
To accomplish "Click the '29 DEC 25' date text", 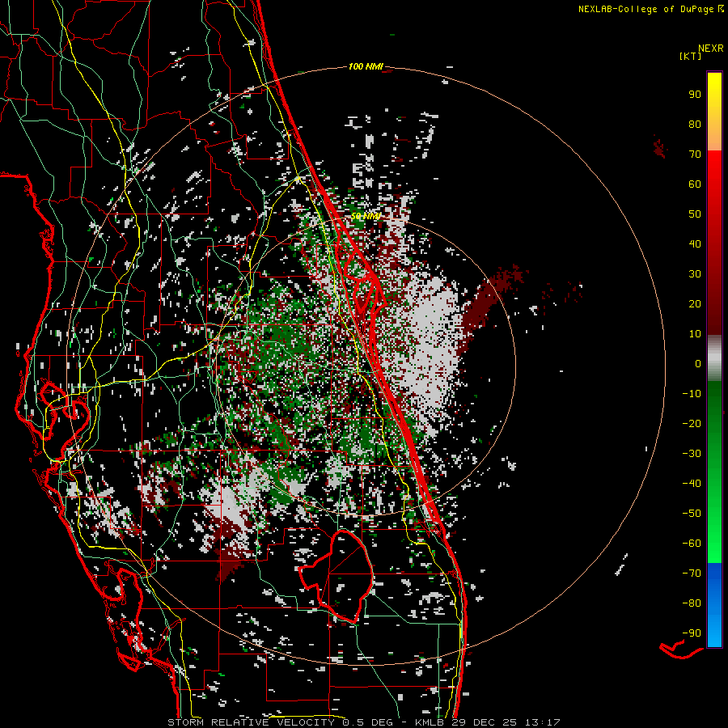I will coord(482,722).
